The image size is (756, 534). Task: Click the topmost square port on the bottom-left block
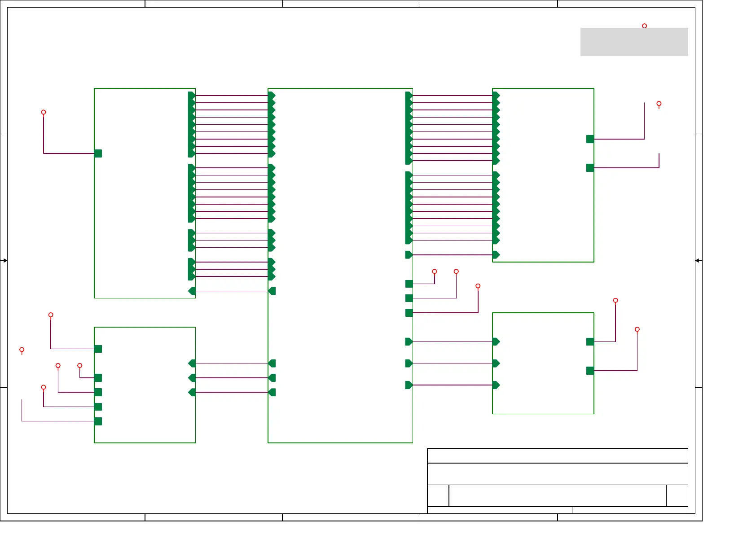[x=98, y=349]
